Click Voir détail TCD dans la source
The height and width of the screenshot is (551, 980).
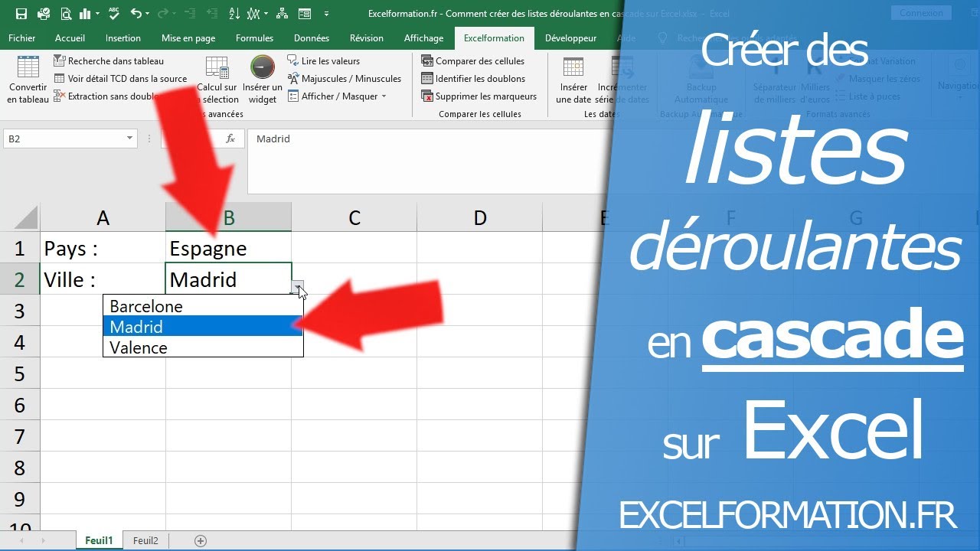(120, 79)
